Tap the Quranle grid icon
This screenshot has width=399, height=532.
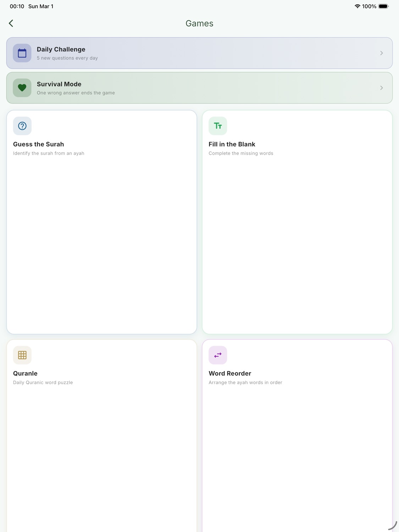[22, 355]
